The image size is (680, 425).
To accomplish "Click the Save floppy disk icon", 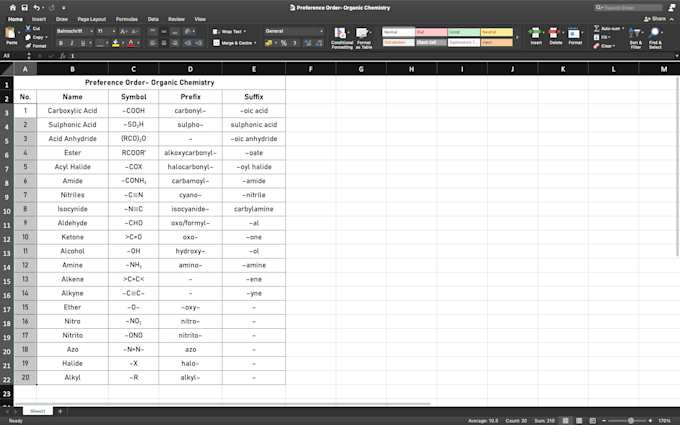I will (25, 7).
